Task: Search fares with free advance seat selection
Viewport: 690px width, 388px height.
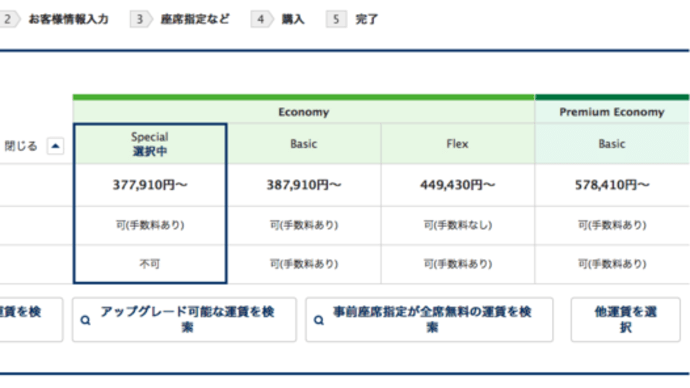Action: pyautogui.click(x=429, y=319)
